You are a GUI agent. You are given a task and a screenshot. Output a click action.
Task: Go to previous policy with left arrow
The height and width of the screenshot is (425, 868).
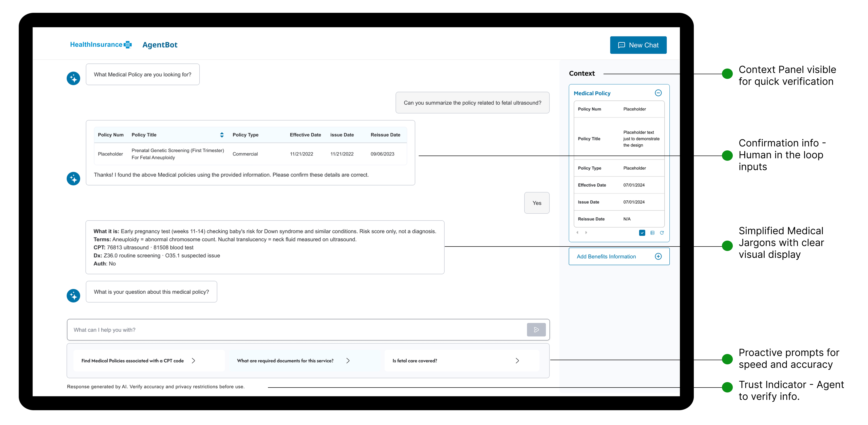(x=577, y=232)
